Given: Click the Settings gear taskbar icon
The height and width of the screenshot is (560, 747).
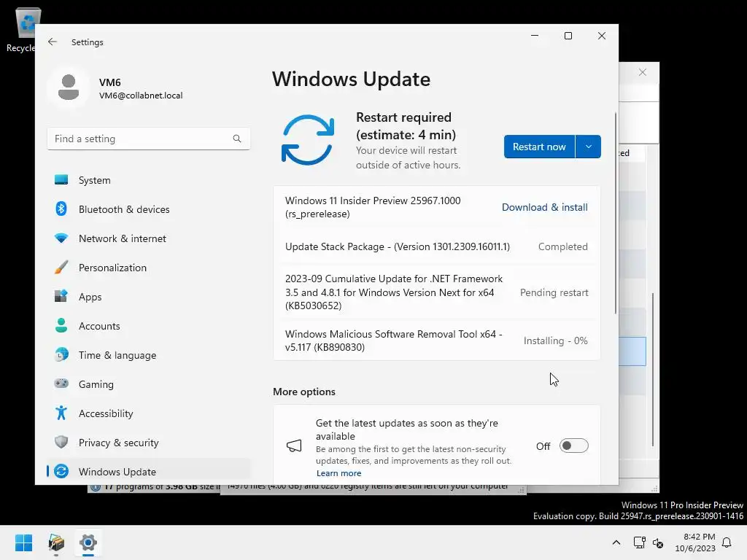Looking at the screenshot, I should point(88,542).
